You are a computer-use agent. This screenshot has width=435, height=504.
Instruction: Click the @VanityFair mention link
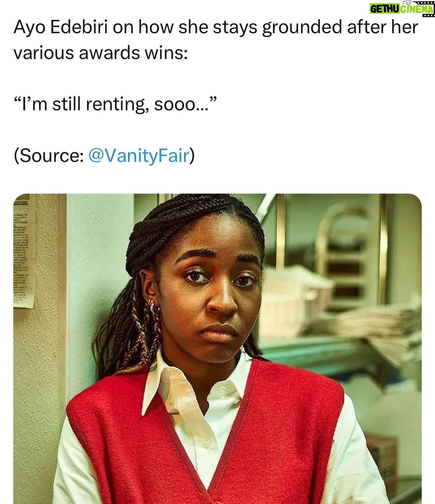click(139, 156)
